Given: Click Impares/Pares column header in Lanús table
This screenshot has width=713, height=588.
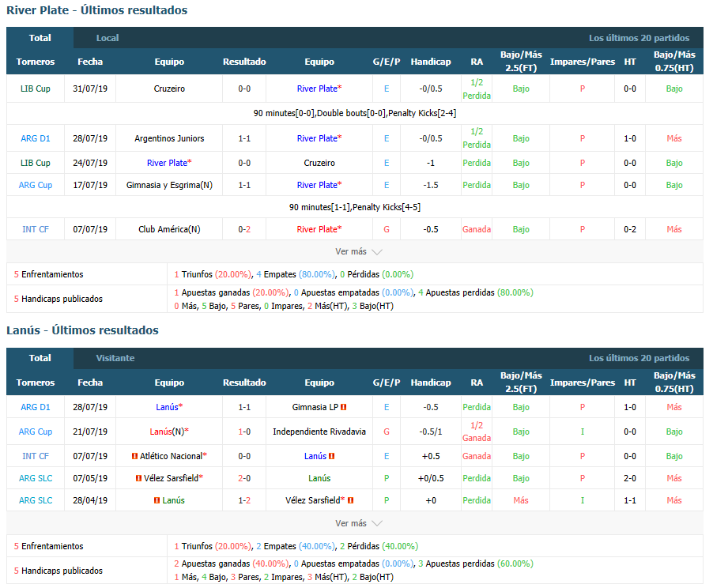Looking at the screenshot, I should (582, 383).
